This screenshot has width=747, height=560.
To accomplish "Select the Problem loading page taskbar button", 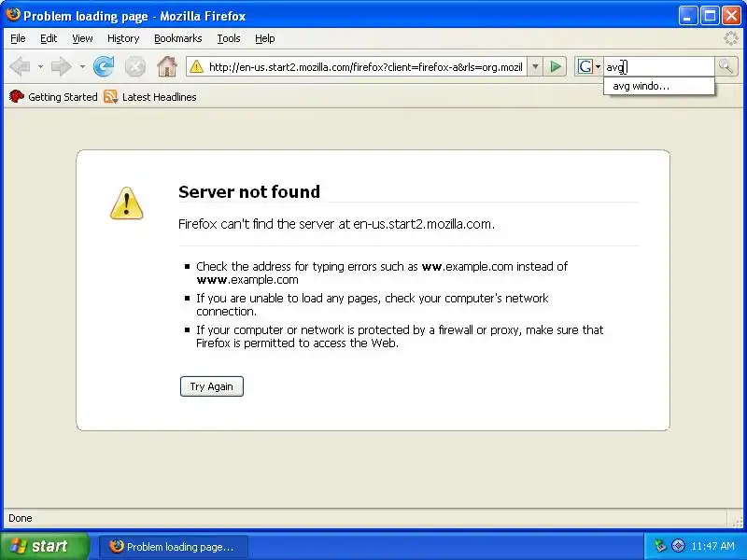I will pyautogui.click(x=174, y=547).
